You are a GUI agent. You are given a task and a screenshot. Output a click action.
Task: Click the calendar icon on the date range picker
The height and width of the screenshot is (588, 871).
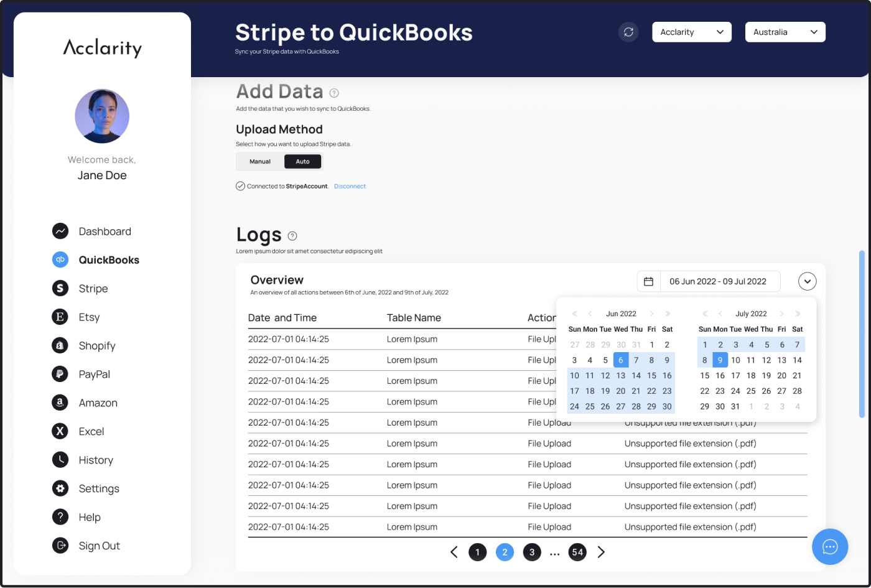[648, 281]
